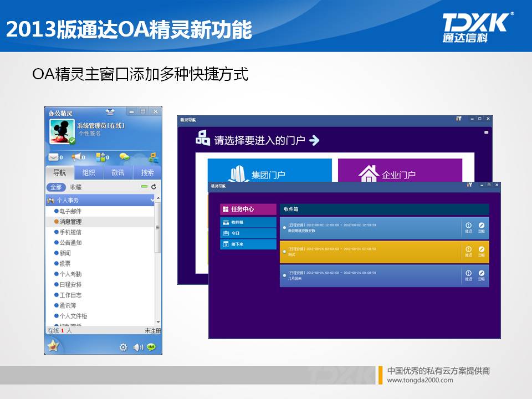The width and height of the screenshot is (532, 399).
Task: Click the Mickey Mouse user avatar
Action: click(x=62, y=132)
